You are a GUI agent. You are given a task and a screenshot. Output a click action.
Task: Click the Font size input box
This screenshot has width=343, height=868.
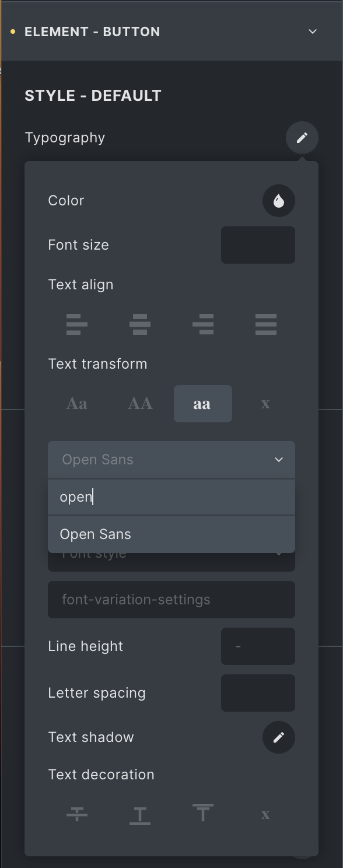click(x=258, y=245)
